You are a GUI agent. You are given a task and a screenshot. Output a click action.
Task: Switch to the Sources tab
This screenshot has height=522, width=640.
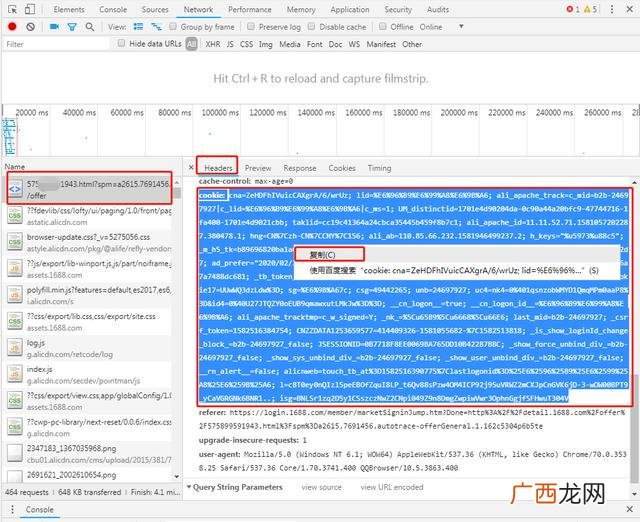pyautogui.click(x=155, y=9)
